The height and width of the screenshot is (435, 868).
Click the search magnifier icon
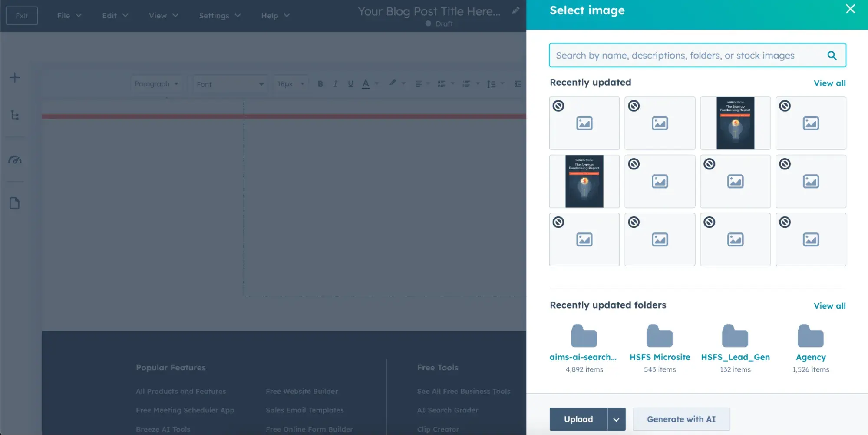point(832,55)
